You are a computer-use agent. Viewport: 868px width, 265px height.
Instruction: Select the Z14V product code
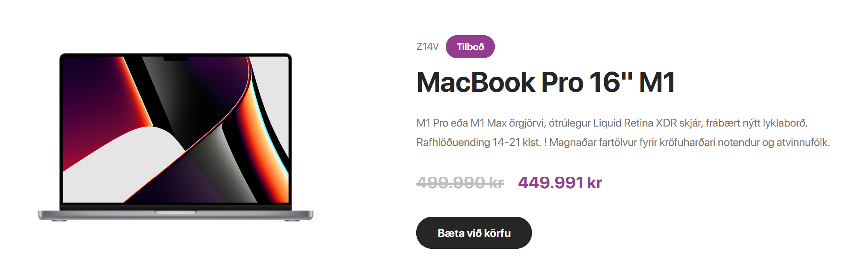click(427, 47)
